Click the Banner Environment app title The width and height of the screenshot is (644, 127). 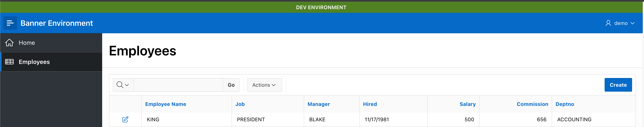click(57, 23)
